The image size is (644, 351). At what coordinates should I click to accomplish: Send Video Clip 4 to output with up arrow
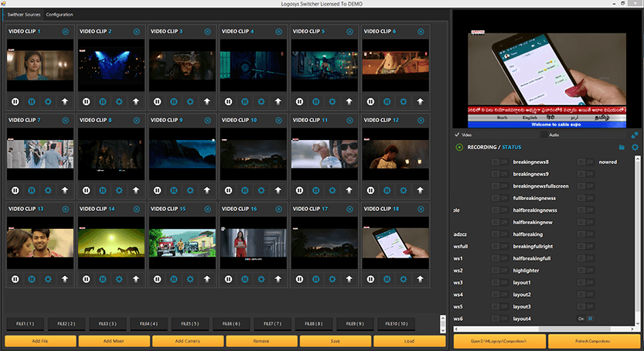[278, 101]
